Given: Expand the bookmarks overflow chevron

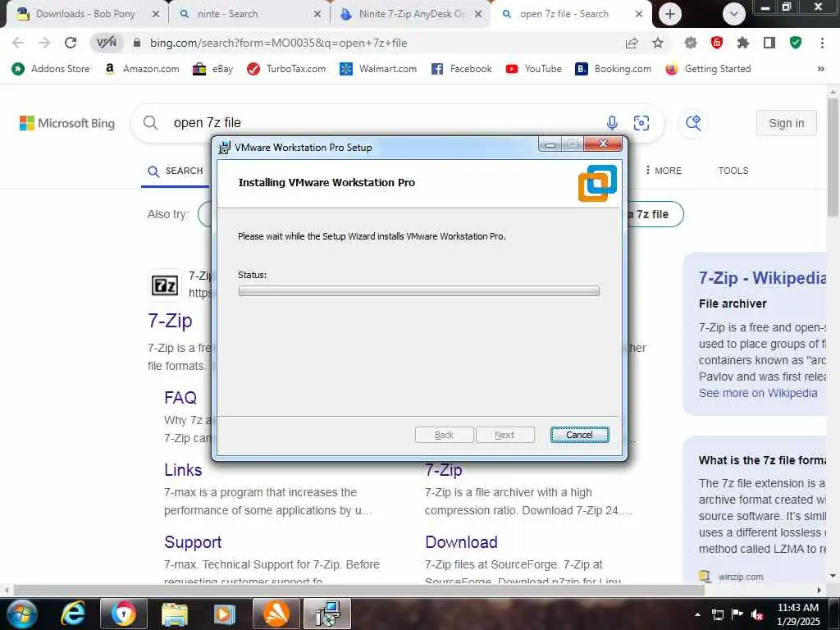Looking at the screenshot, I should (x=820, y=69).
